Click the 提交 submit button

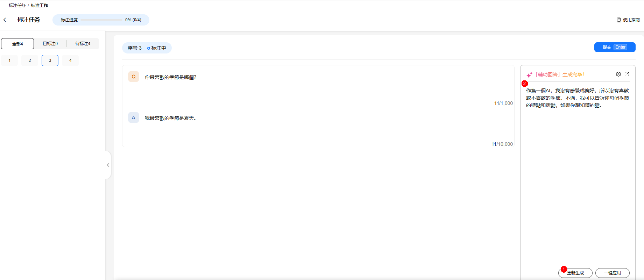615,47
